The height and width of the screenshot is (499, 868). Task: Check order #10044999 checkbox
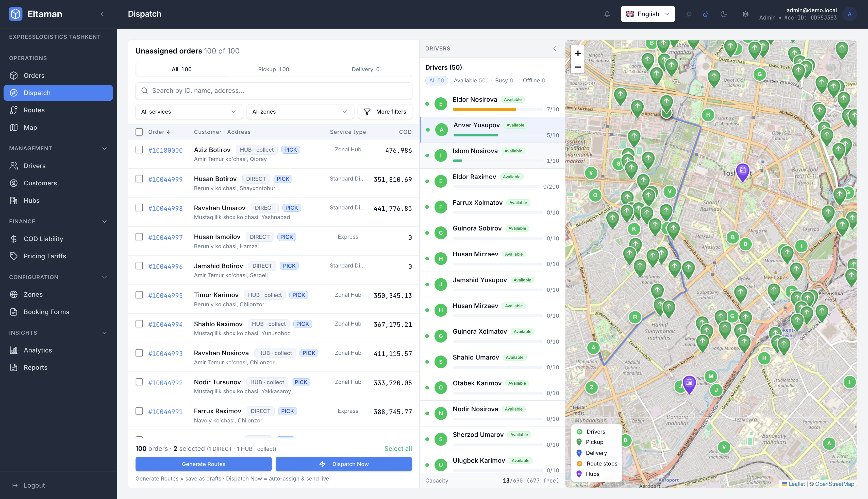[139, 179]
